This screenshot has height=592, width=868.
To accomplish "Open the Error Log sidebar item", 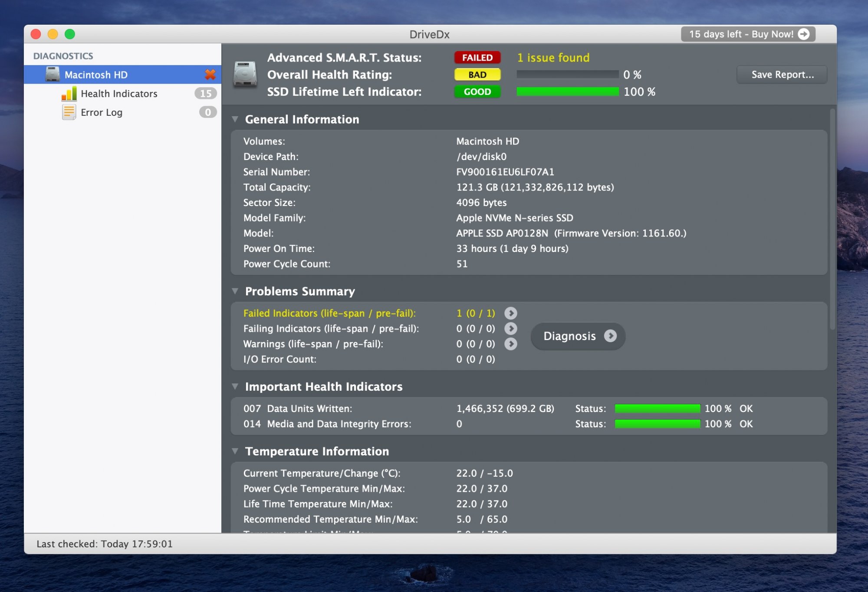I will 102,112.
